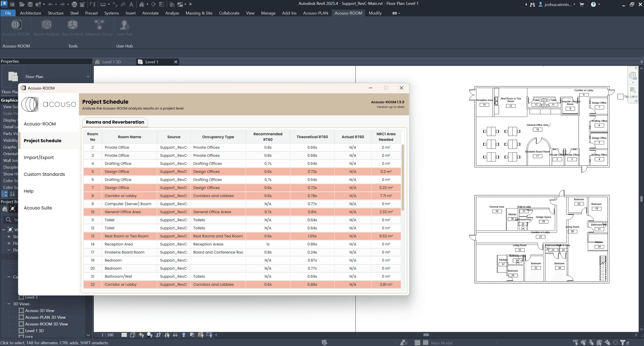Select the Rooms and Reverberation tab
This screenshot has height=346, width=644.
[x=115, y=122]
